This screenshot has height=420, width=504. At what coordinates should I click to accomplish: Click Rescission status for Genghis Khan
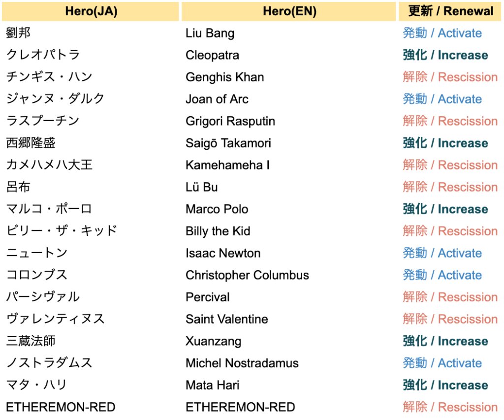[x=450, y=77]
